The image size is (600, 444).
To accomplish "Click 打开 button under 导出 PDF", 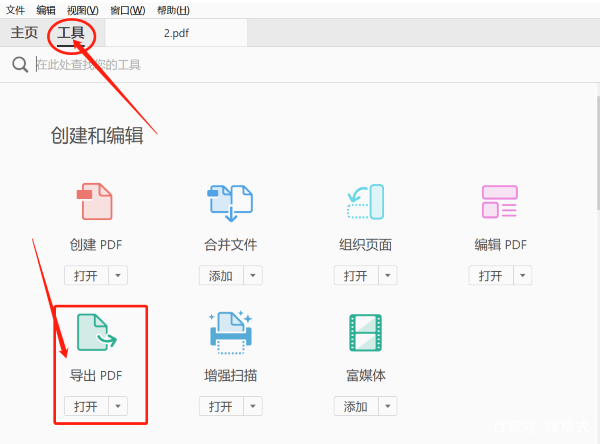I will point(86,406).
